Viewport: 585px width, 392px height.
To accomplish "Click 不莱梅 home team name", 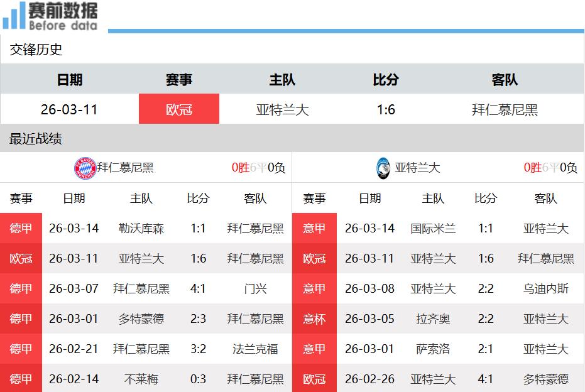I will pyautogui.click(x=141, y=379).
